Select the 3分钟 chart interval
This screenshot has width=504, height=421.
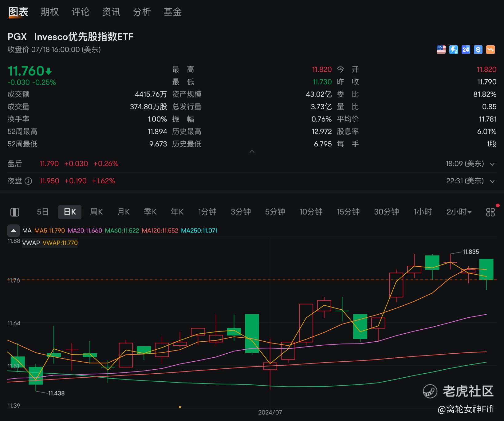pyautogui.click(x=241, y=212)
